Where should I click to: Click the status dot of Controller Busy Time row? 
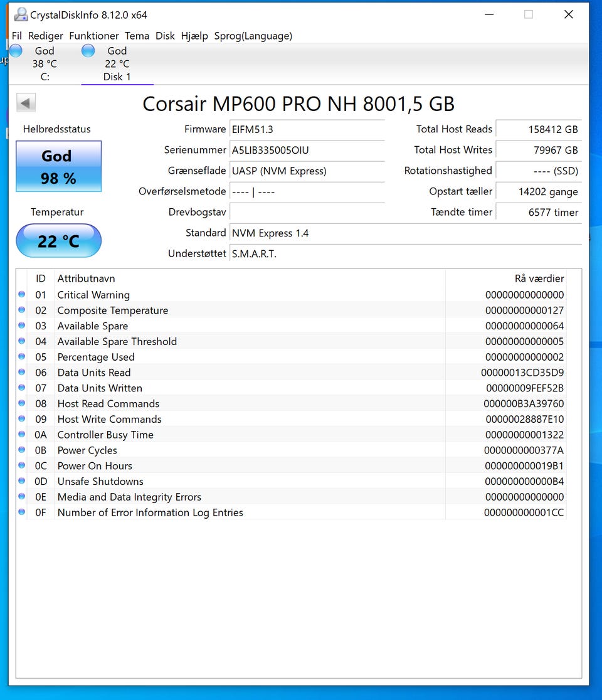[21, 435]
